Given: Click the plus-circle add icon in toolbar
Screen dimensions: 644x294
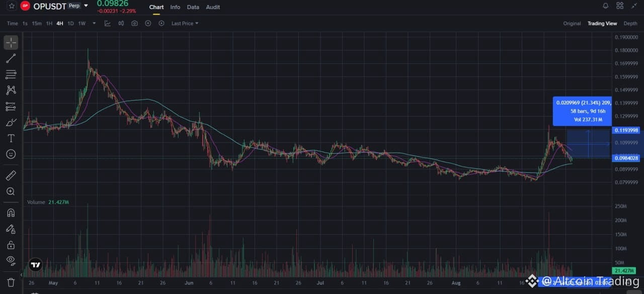Looking at the screenshot, I should [148, 23].
